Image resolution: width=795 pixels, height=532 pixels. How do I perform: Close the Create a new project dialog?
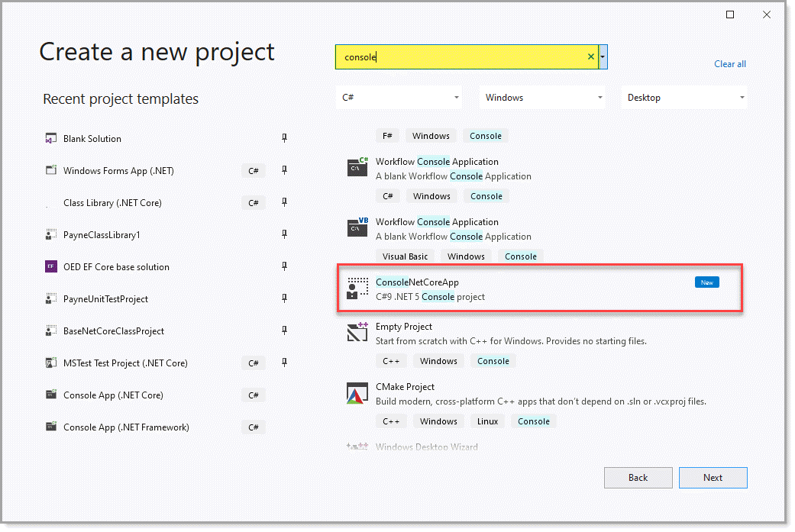[x=767, y=15]
